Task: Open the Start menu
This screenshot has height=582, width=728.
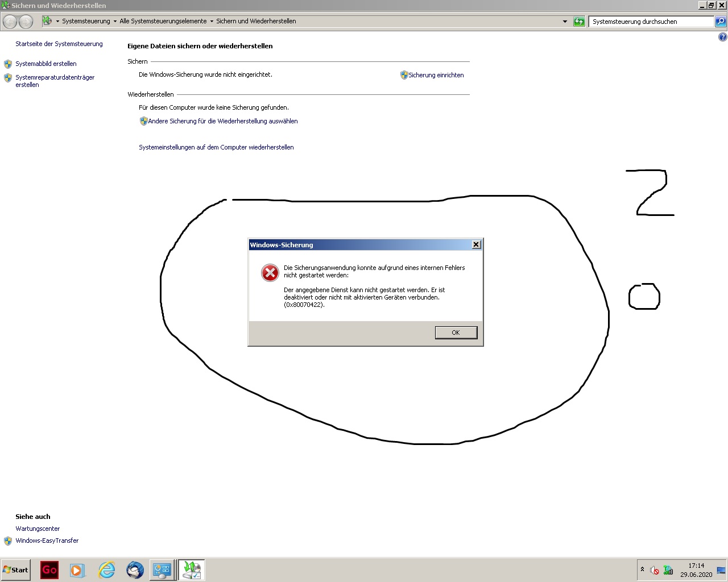Action: pos(15,570)
